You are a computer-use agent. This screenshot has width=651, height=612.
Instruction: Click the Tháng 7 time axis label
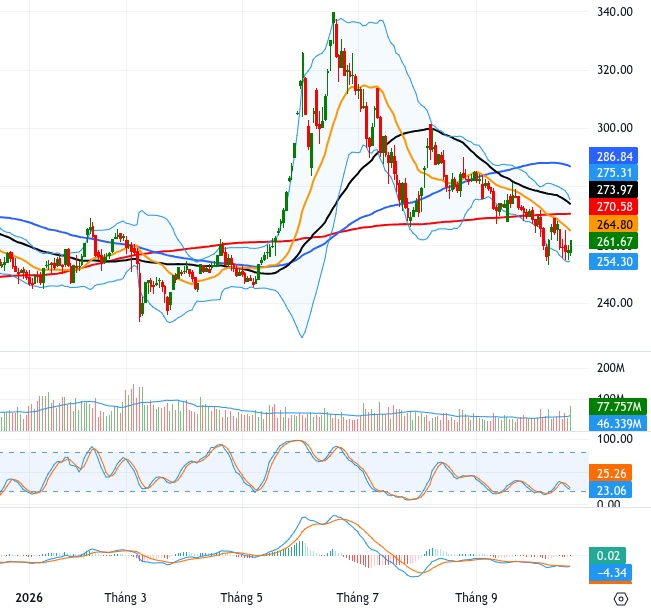coord(357,598)
